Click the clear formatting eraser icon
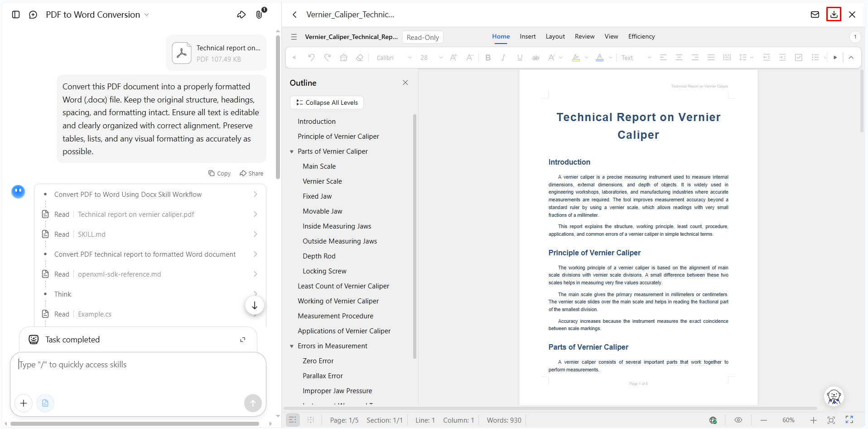868x429 pixels. [x=360, y=58]
